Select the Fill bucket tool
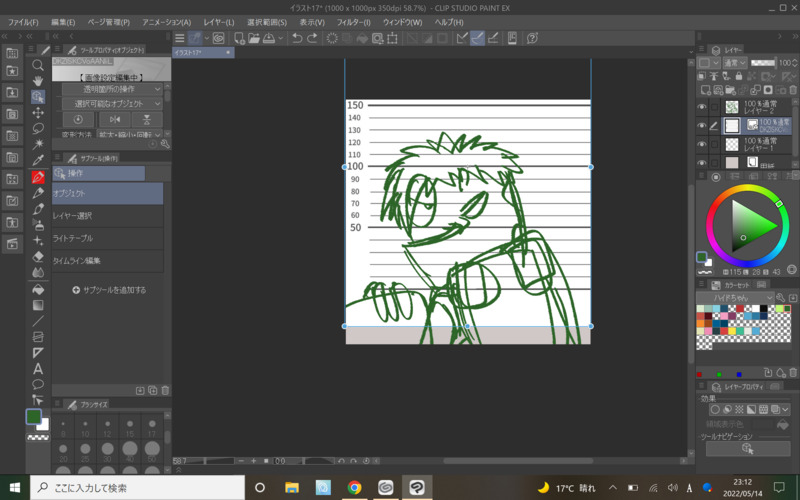The width and height of the screenshot is (800, 500). (38, 289)
